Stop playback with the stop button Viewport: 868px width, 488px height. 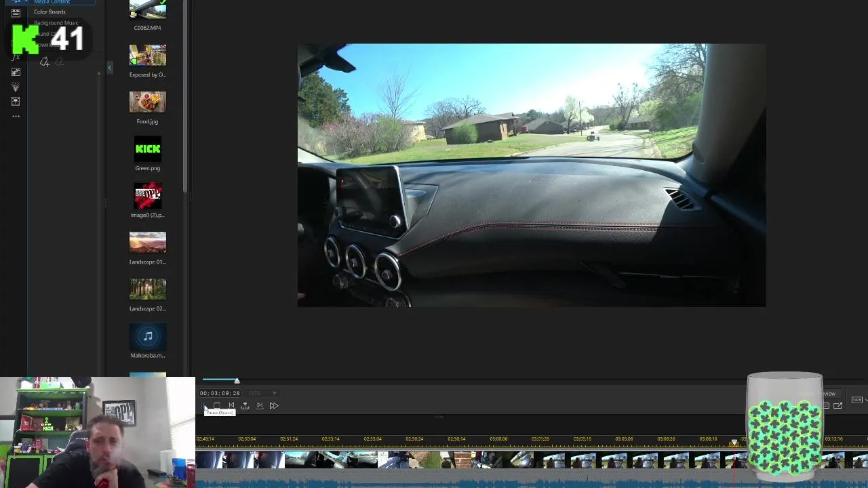[x=217, y=406]
